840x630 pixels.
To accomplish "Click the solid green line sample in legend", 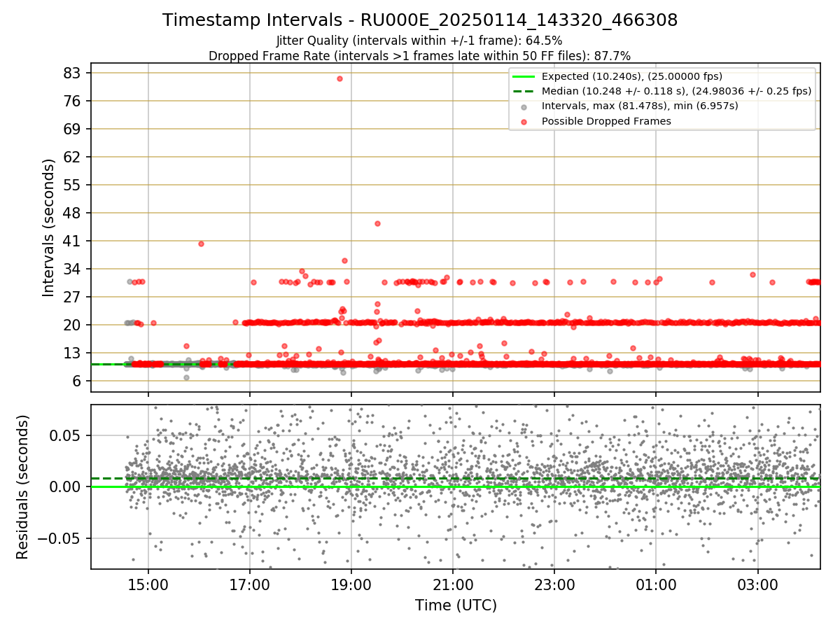I will [x=524, y=76].
